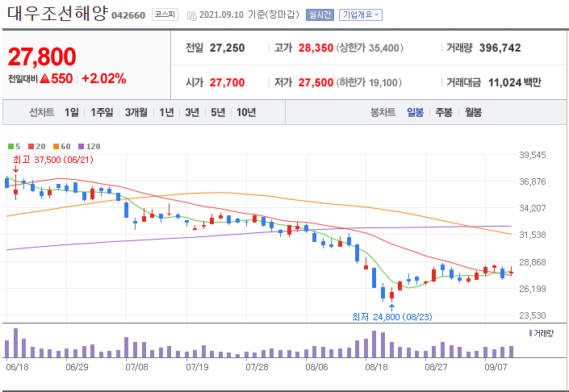The height and width of the screenshot is (392, 569).
Task: Click the 23,530 price axis label
Action: (533, 315)
